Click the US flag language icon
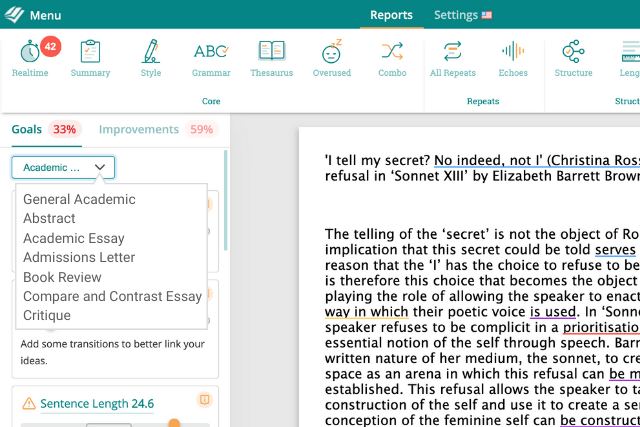Image resolution: width=640 pixels, height=427 pixels. click(x=487, y=15)
